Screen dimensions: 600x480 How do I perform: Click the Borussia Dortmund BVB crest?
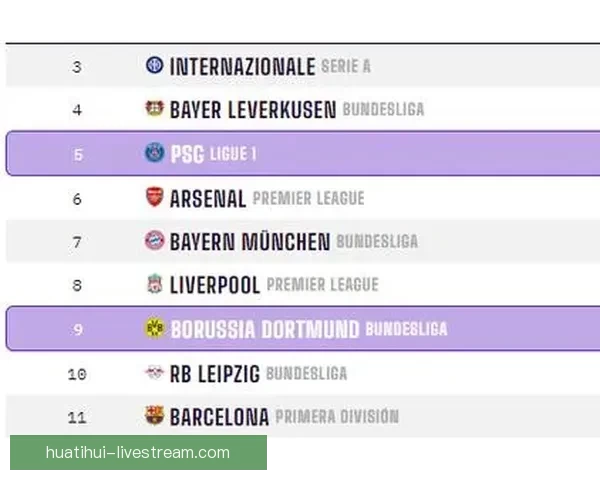point(154,329)
